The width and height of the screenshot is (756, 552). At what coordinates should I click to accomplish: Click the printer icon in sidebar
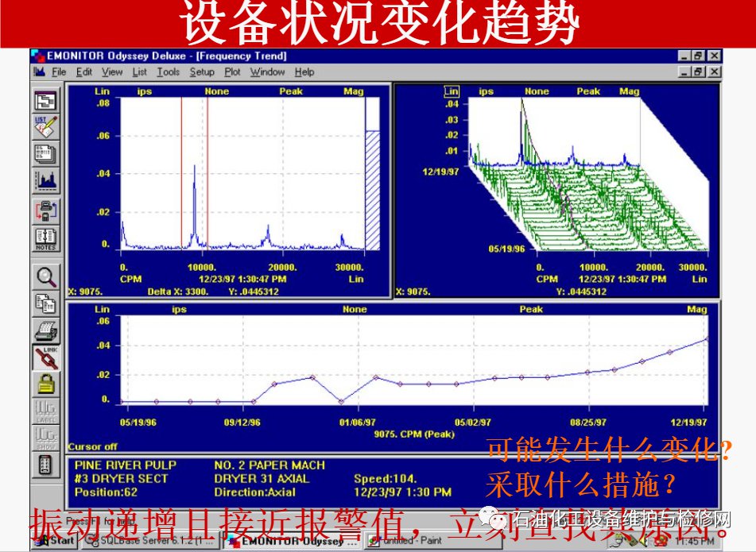tap(46, 330)
